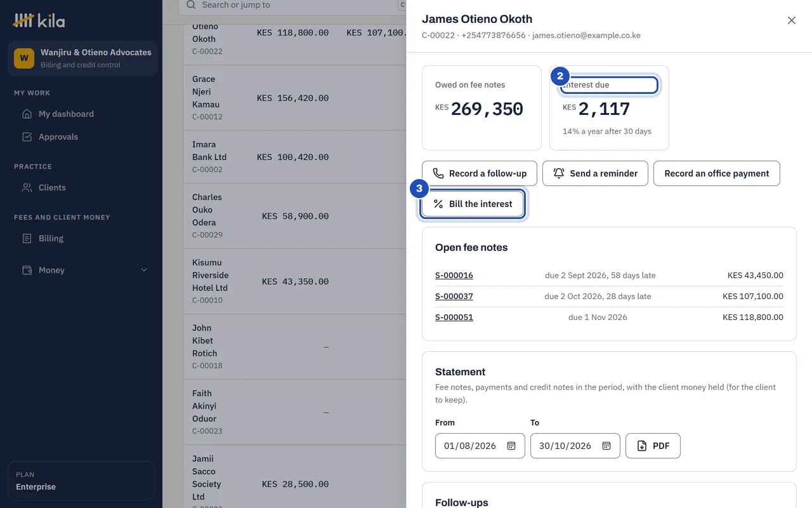812x508 pixels.
Task: Select Imara Bank Ltd client row
Action: pyautogui.click(x=295, y=157)
